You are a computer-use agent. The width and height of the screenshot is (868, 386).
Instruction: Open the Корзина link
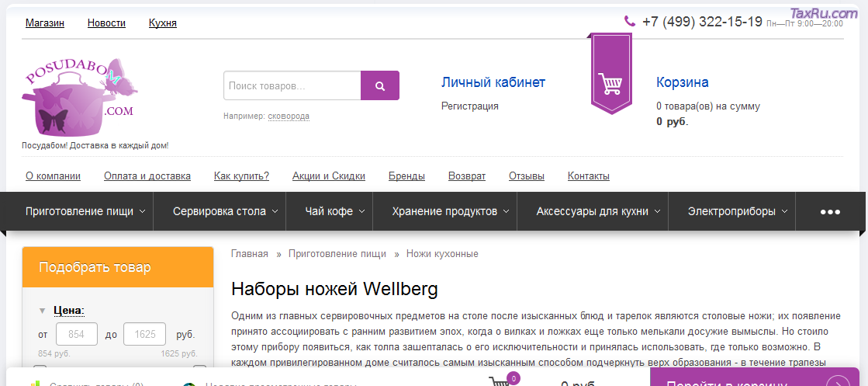pyautogui.click(x=682, y=82)
